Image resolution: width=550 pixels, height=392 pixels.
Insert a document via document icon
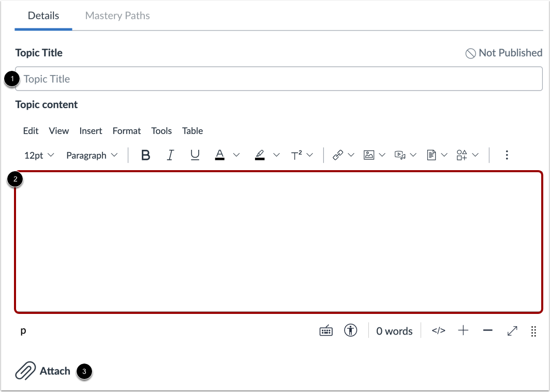[431, 155]
